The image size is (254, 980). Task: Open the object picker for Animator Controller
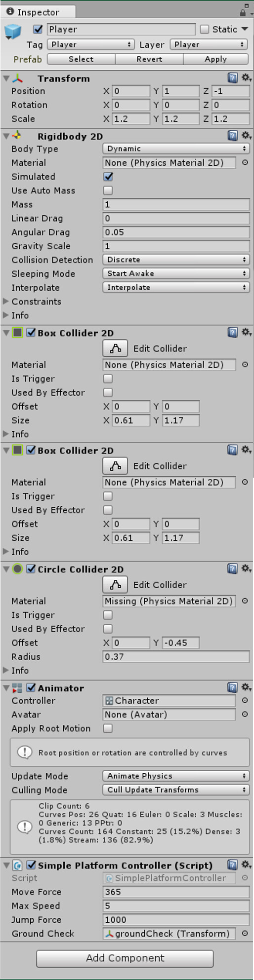point(245,701)
